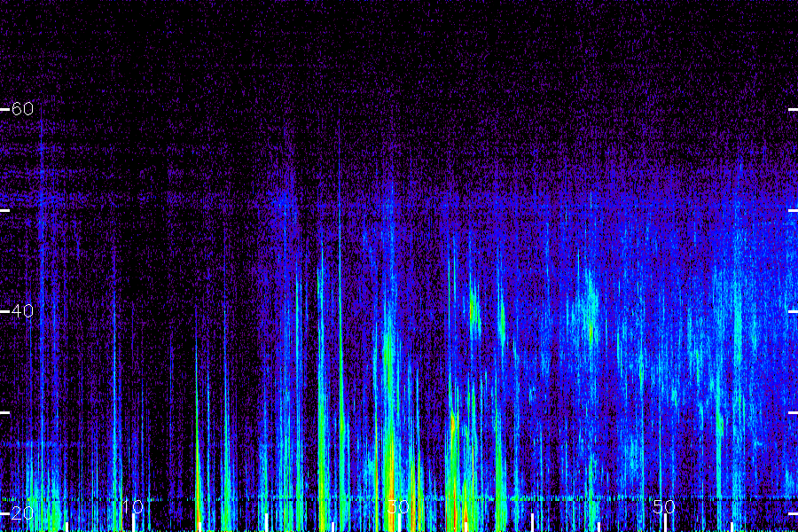This screenshot has height=532, width=798.
Task: Click the 20 frequency axis label
Action: [22, 512]
